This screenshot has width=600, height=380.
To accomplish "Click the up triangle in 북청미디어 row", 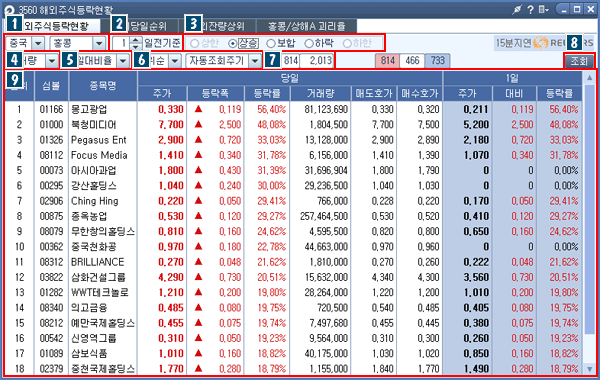I will (198, 124).
